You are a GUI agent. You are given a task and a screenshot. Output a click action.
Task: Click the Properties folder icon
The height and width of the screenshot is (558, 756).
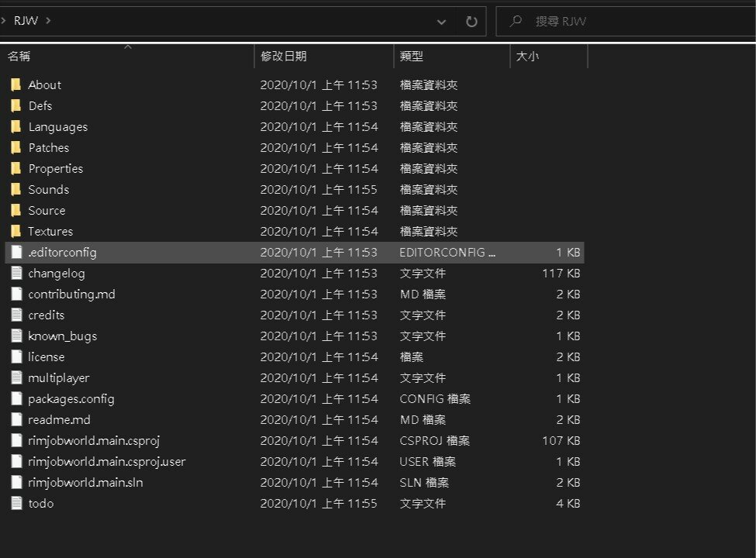[16, 169]
